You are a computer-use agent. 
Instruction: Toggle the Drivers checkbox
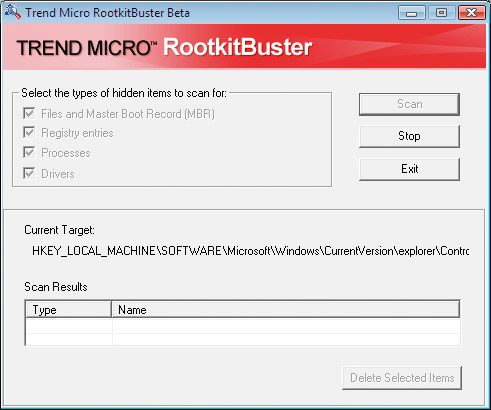coord(29,173)
